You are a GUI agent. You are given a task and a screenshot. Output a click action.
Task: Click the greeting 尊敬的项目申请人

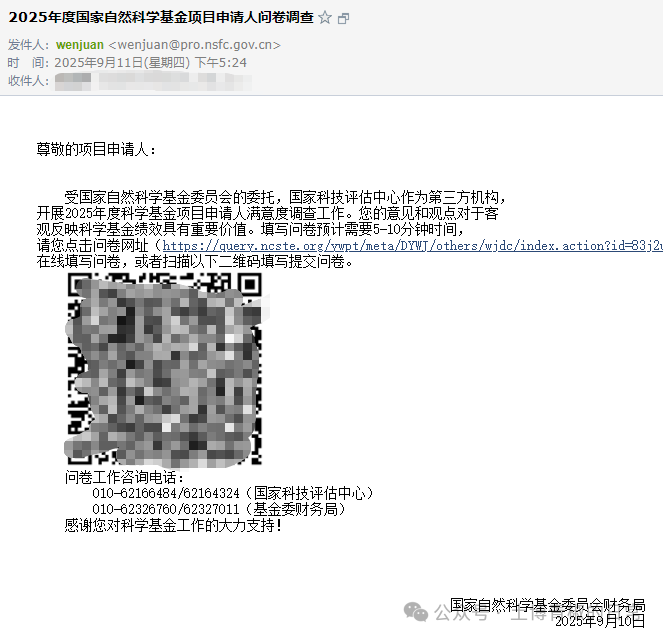coord(96,149)
